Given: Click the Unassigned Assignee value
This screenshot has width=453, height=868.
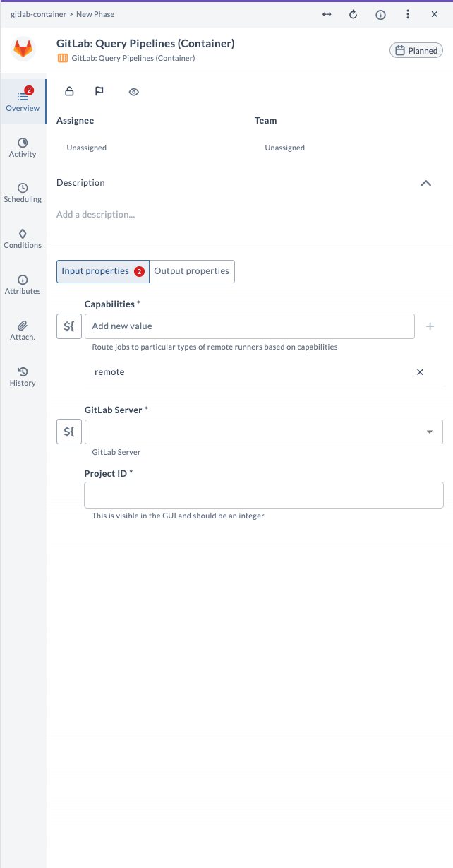Looking at the screenshot, I should pyautogui.click(x=87, y=148).
